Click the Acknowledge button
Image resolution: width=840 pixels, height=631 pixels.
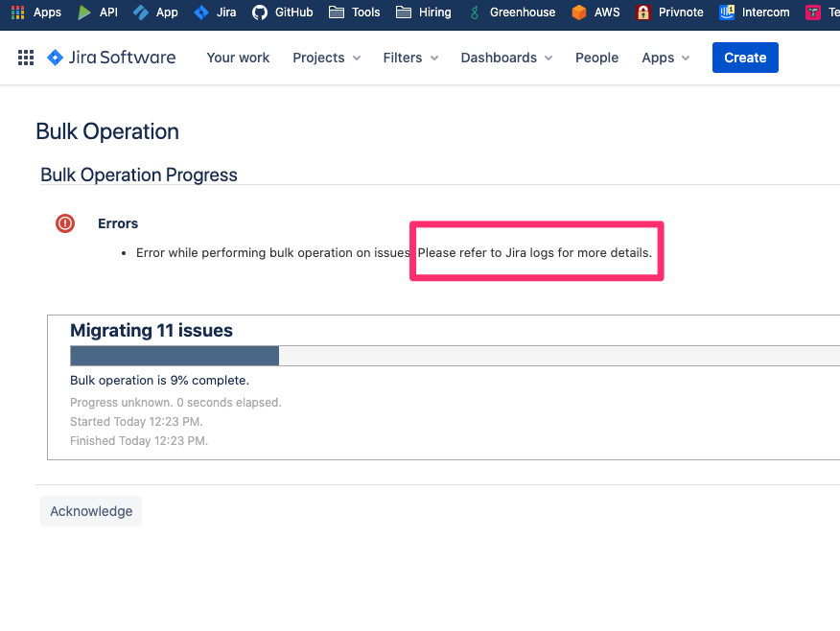tap(91, 511)
